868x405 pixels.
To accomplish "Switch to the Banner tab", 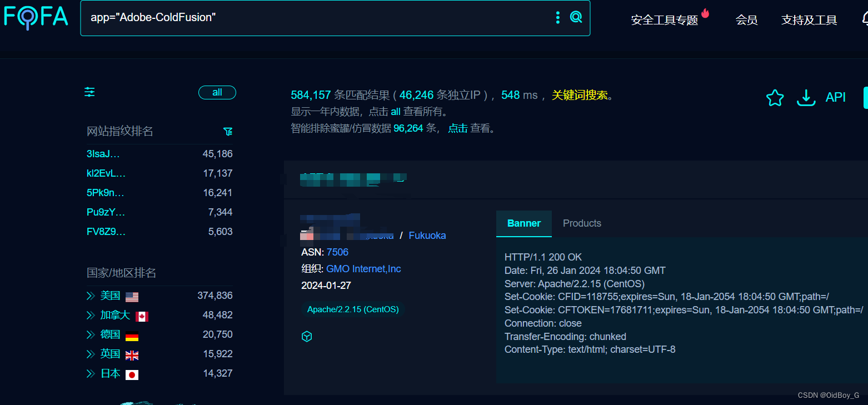I will 524,223.
